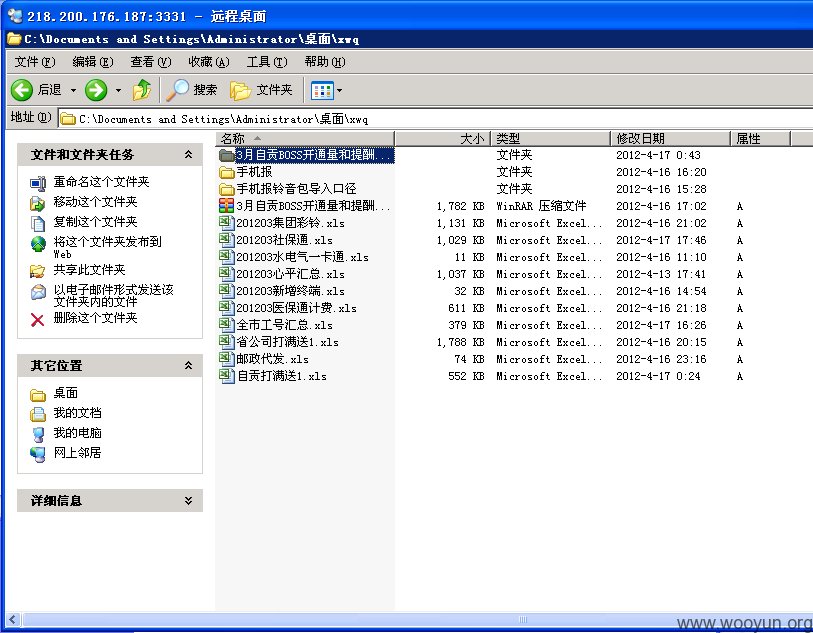Open the Forward button history dropdown arrow
The image size is (813, 633).
click(x=118, y=91)
